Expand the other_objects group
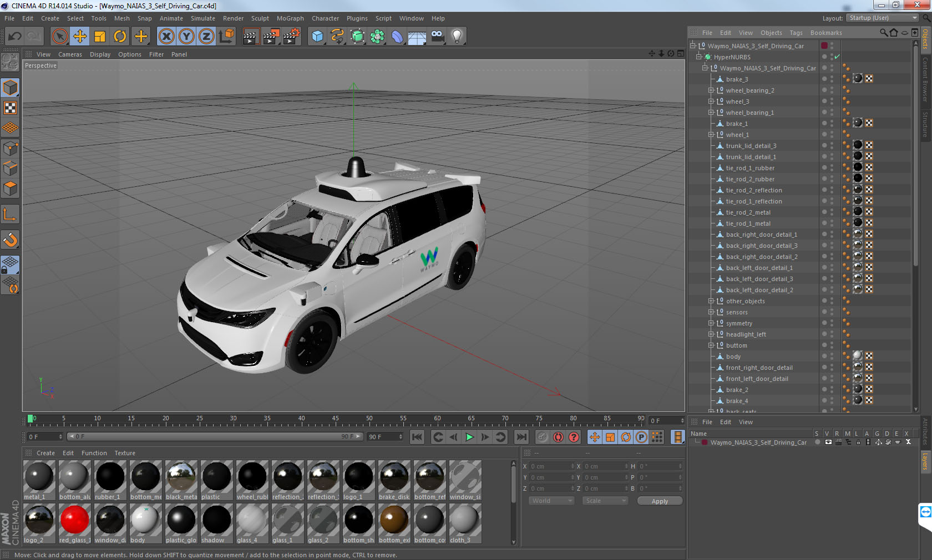This screenshot has height=560, width=932. click(x=711, y=301)
